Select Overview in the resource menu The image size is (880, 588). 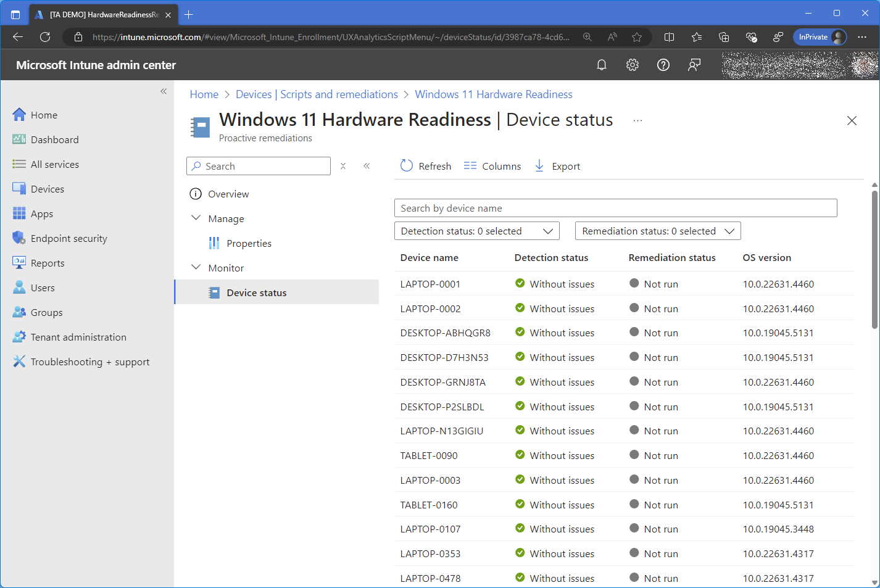228,194
